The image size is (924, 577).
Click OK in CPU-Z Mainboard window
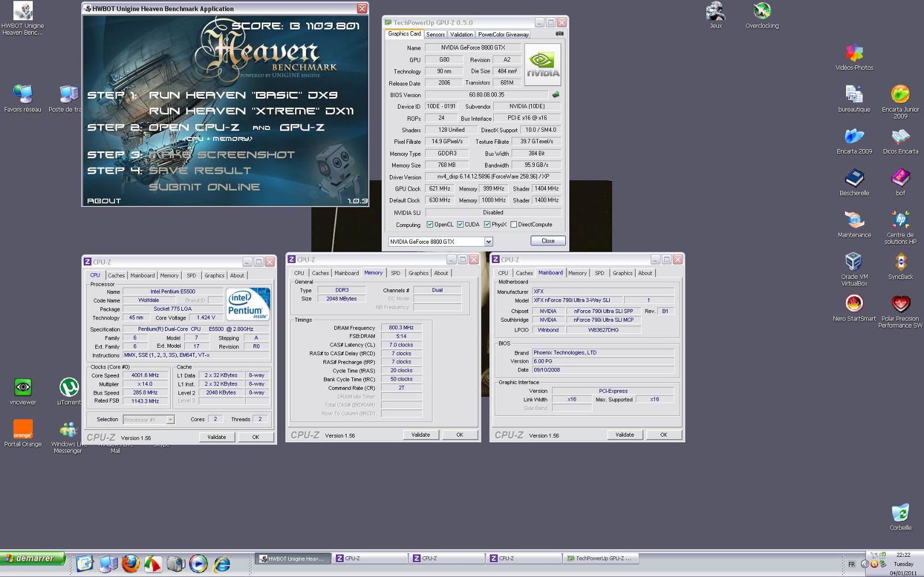(664, 435)
